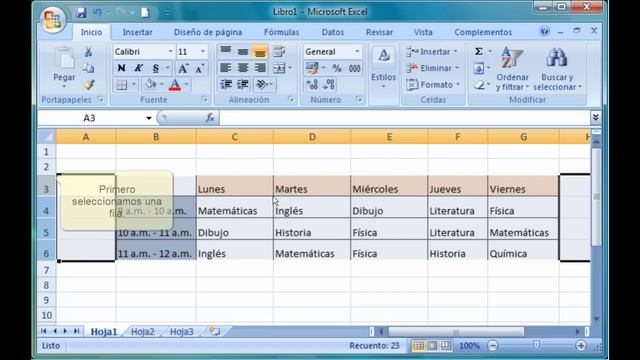Open the Insertar ribbon tab
This screenshot has width=640, height=360.
tap(137, 32)
